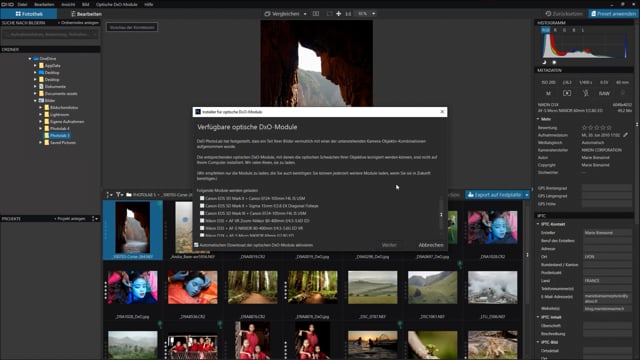The width and height of the screenshot is (640, 360).
Task: Check Nikon AF-S NIKKOR 80-400mm VR module
Action: tap(202, 228)
